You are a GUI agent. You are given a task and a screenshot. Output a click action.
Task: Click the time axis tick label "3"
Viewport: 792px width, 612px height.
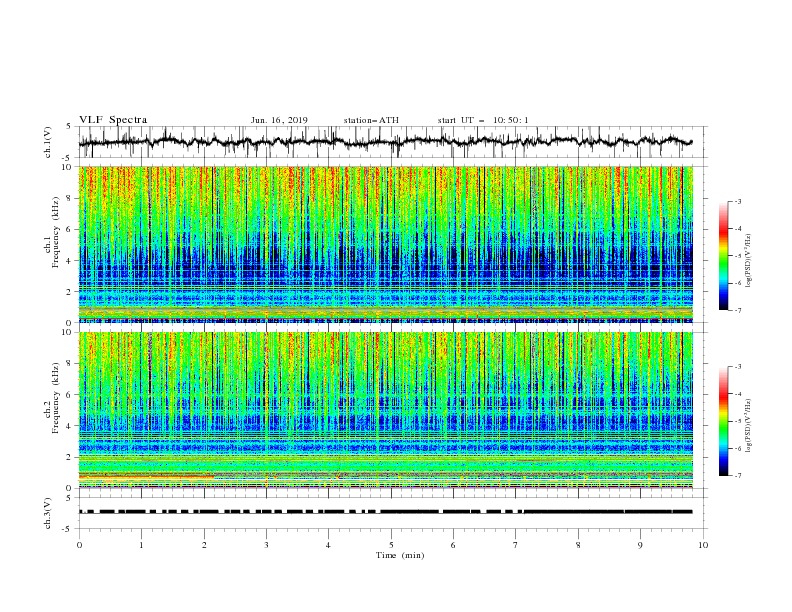pyautogui.click(x=266, y=545)
